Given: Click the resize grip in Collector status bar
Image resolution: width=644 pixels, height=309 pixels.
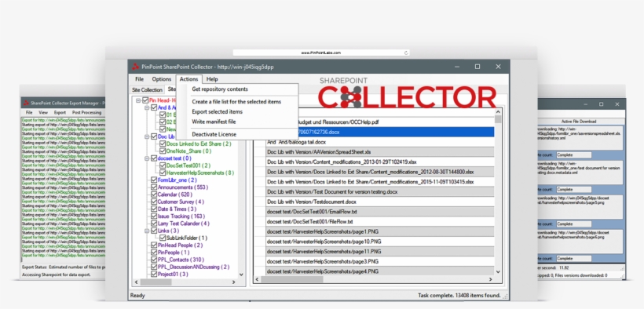Looking at the screenshot, I should click(x=506, y=296).
